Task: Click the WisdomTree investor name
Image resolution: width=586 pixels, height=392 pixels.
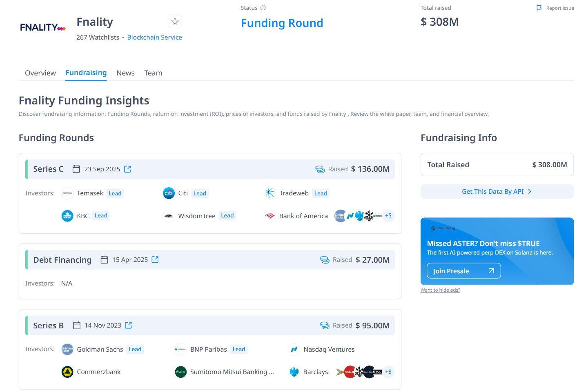Action: tap(197, 216)
